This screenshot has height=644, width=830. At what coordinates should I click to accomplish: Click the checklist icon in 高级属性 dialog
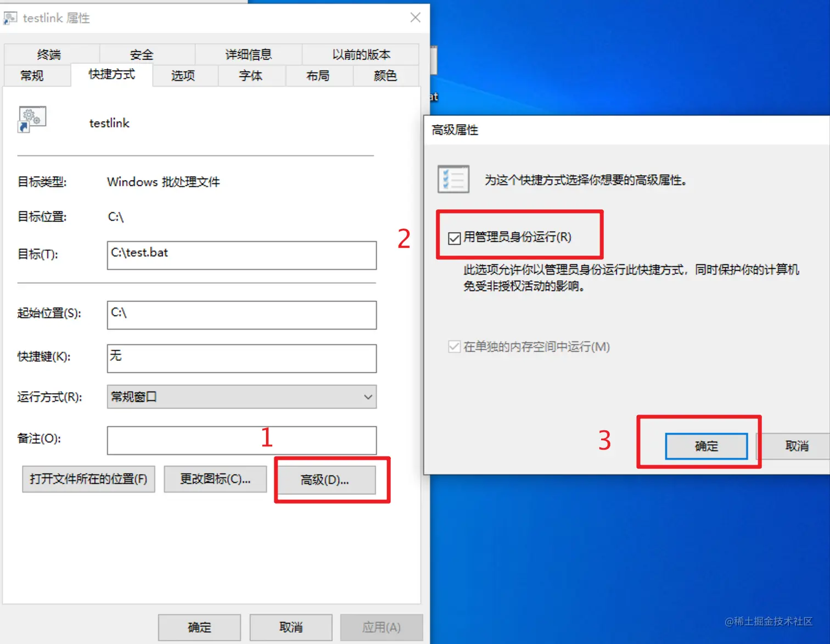453,179
